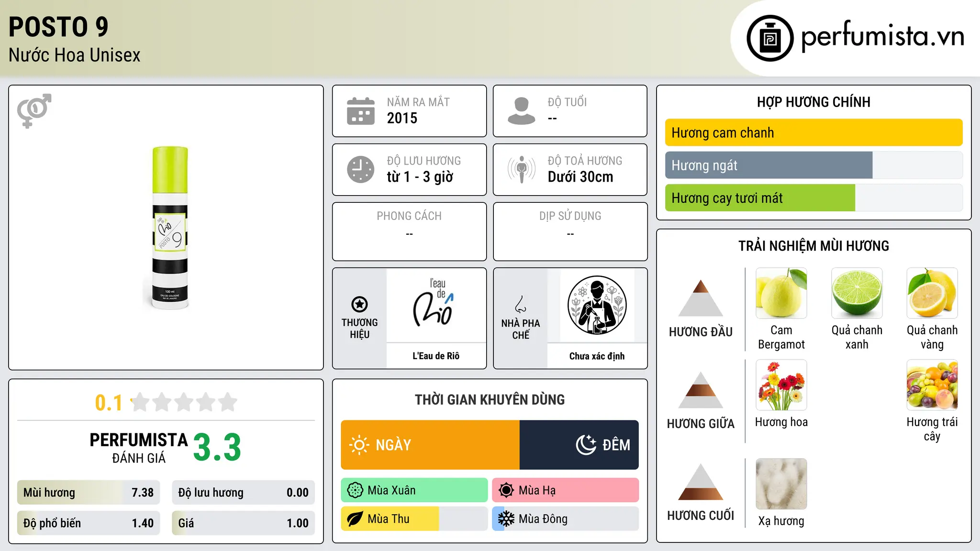980x551 pixels.
Task: Click the Thời gian khuyên dùng heading
Action: click(490, 399)
